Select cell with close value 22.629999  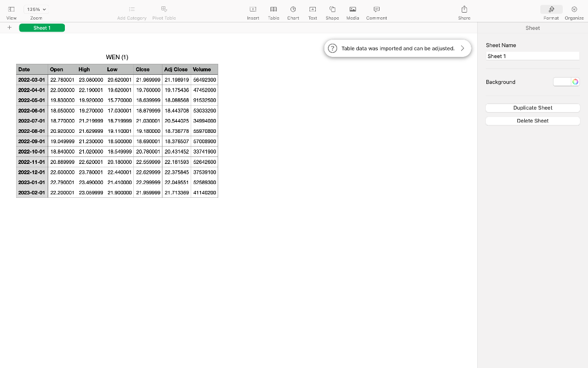pos(148,172)
